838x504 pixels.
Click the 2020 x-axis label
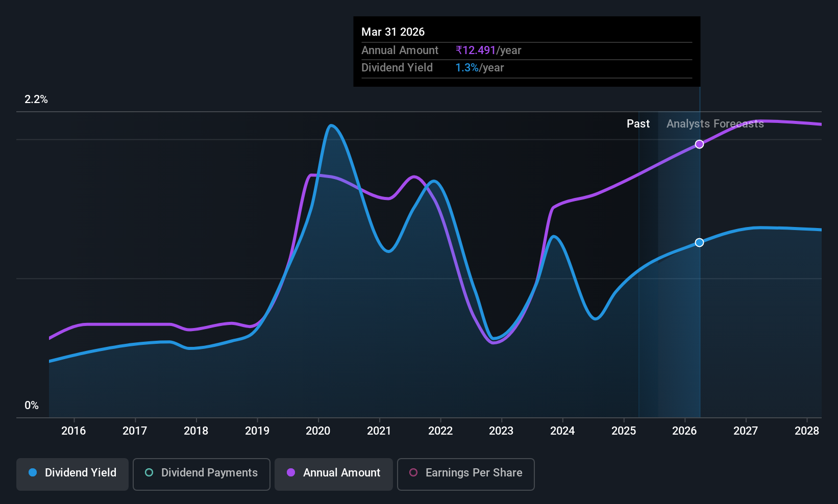coord(318,431)
